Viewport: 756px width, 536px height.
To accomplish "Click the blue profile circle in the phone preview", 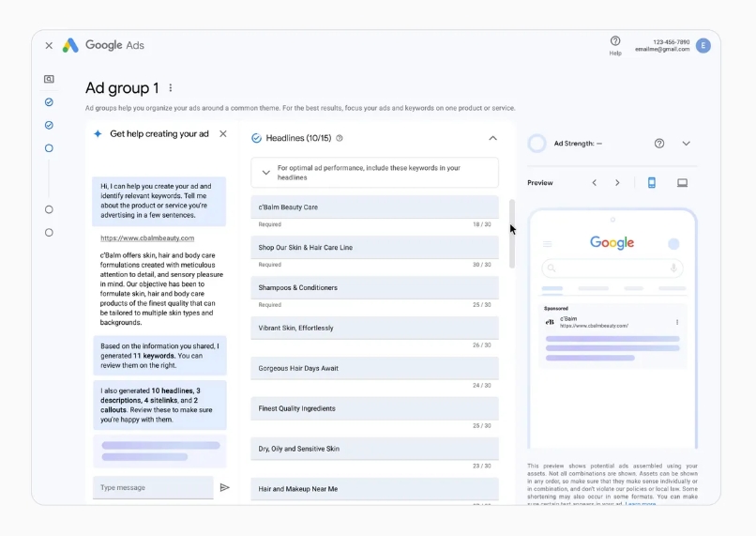I will (673, 244).
